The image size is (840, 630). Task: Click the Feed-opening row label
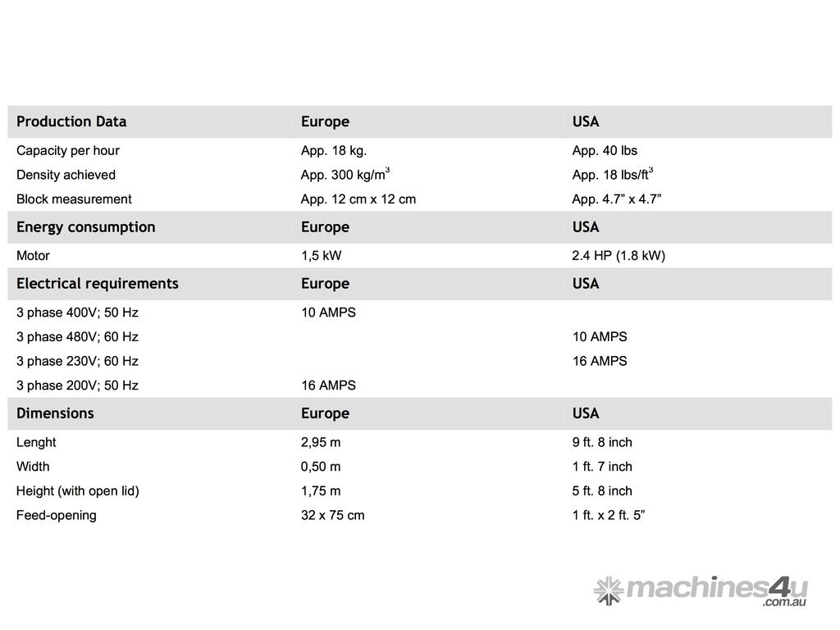point(56,515)
